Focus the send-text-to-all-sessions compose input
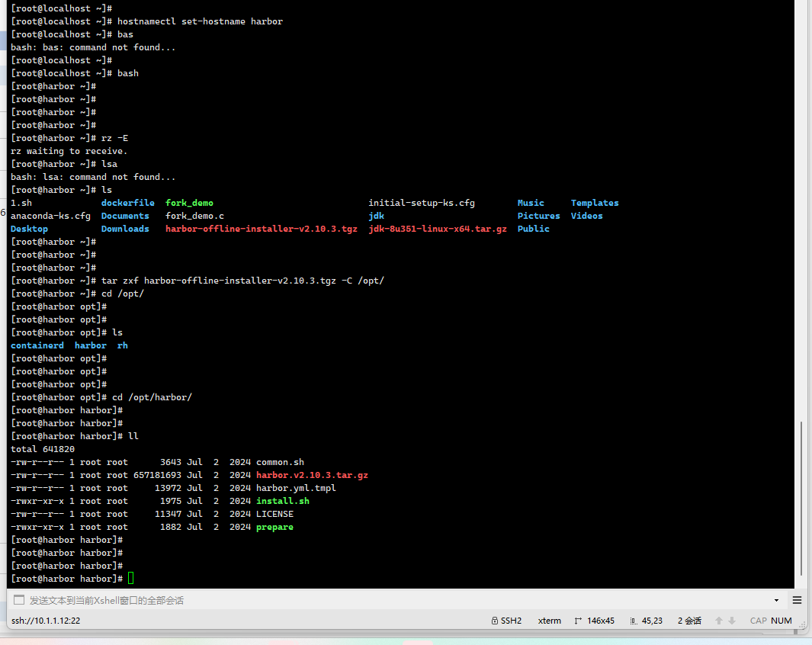The image size is (812, 645). point(399,601)
